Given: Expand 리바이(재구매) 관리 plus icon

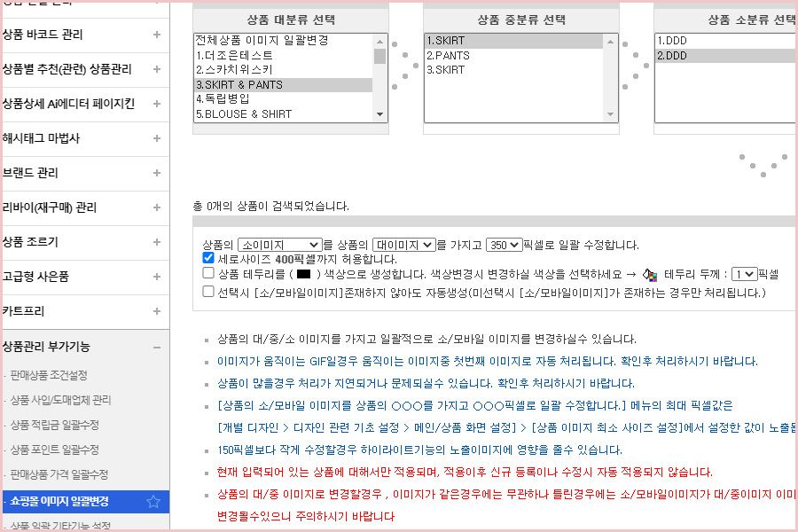Looking at the screenshot, I should [157, 207].
